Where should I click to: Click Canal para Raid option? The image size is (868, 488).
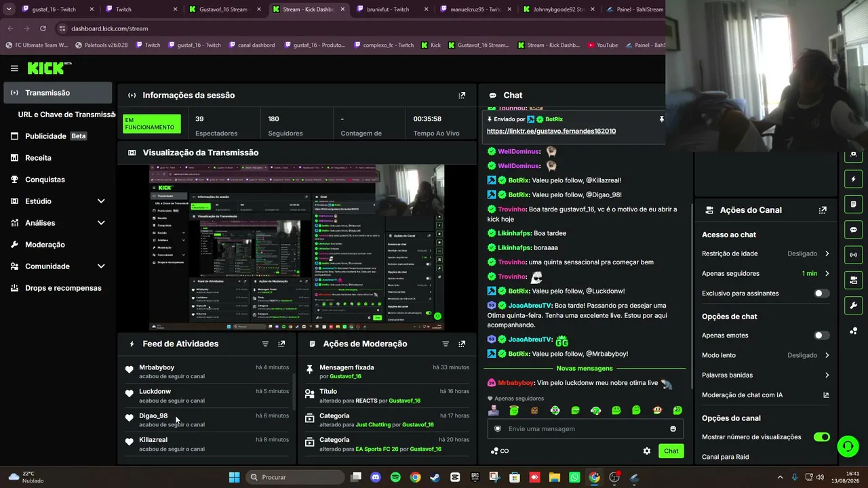click(726, 457)
